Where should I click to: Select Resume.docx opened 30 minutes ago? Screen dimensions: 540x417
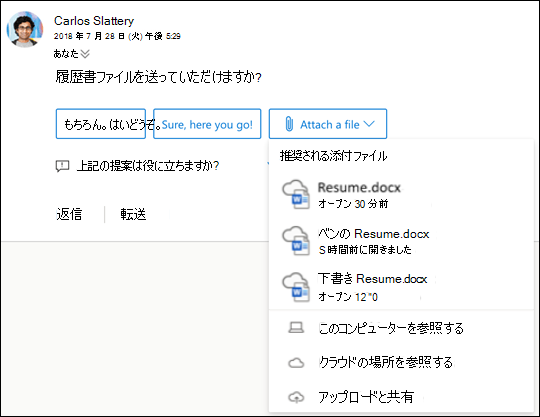pos(401,195)
